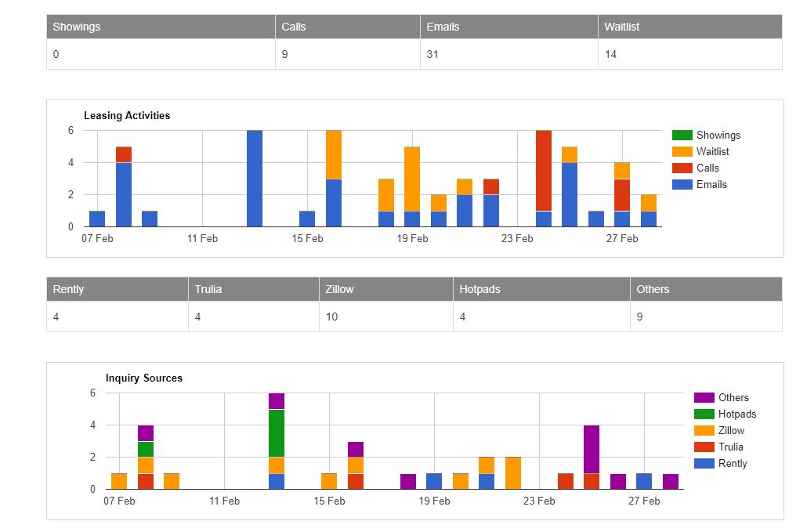Click the red Trulia legend swatch

(704, 447)
